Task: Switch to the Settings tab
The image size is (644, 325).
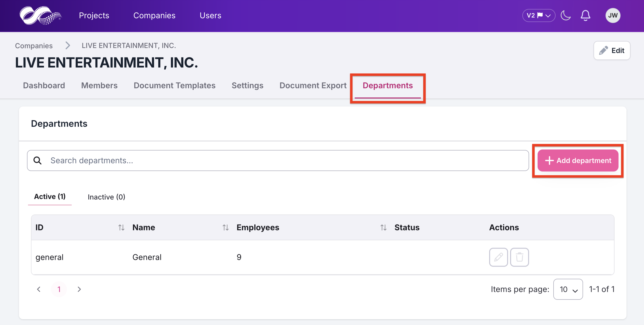Action: (248, 85)
